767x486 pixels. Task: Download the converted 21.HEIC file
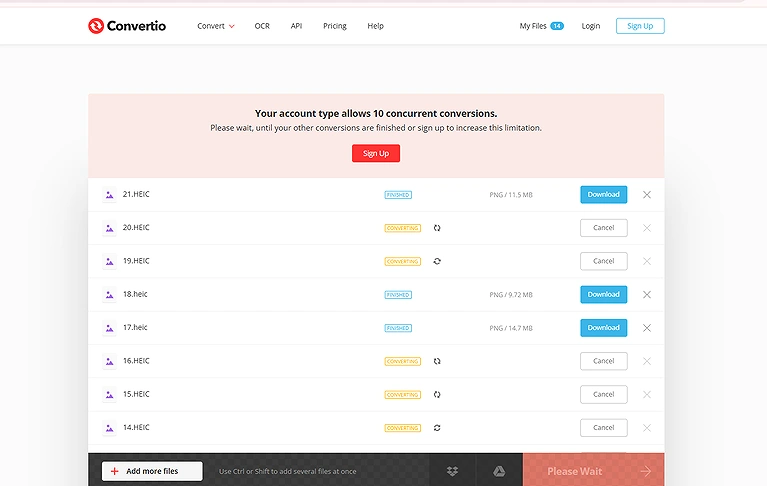[604, 195]
